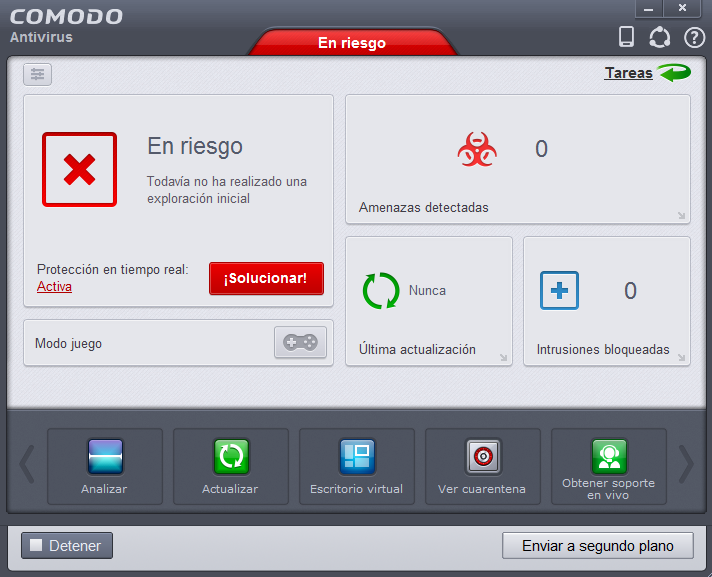The height and width of the screenshot is (577, 712).
Task: Open the mobile device icon in header
Action: pyautogui.click(x=627, y=36)
